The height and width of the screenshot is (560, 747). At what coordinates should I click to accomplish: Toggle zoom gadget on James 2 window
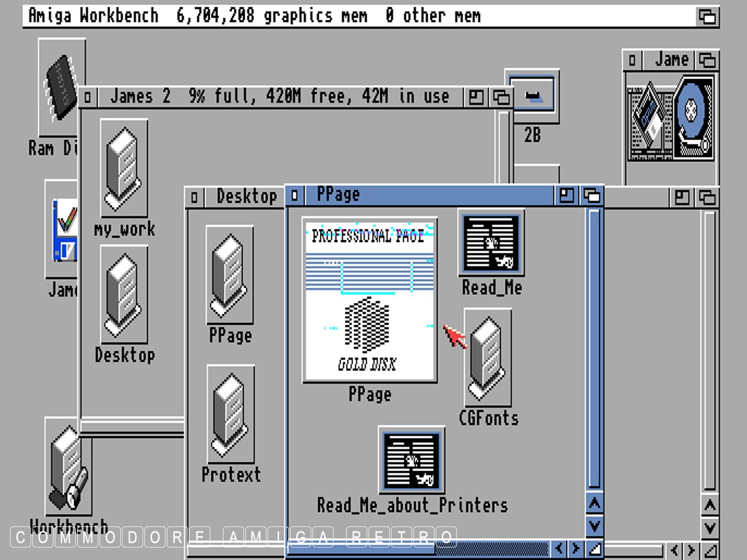(x=477, y=97)
